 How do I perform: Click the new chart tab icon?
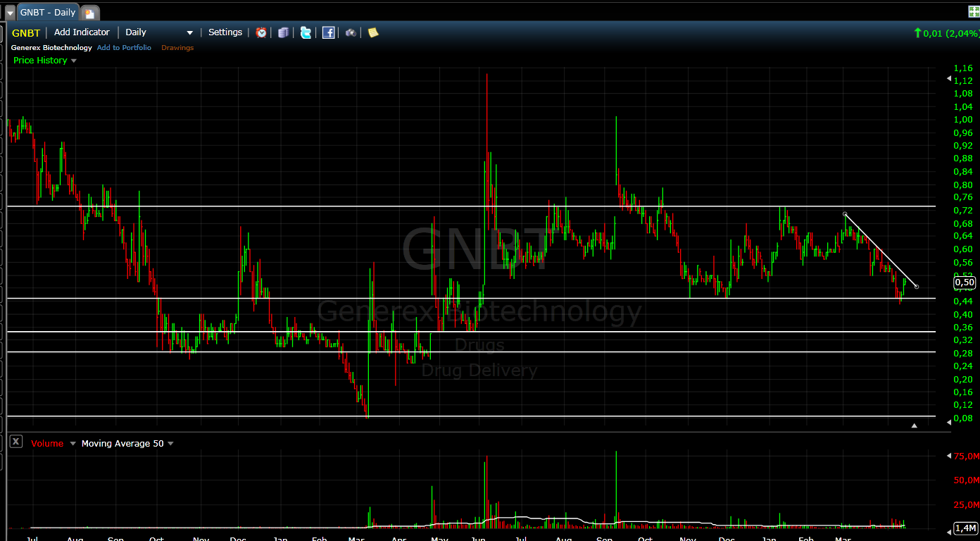[x=90, y=13]
